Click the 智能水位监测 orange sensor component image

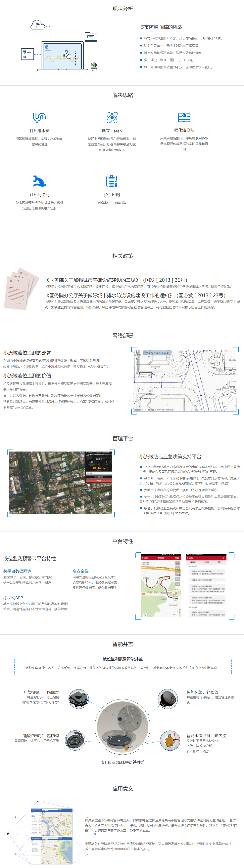(x=170, y=740)
